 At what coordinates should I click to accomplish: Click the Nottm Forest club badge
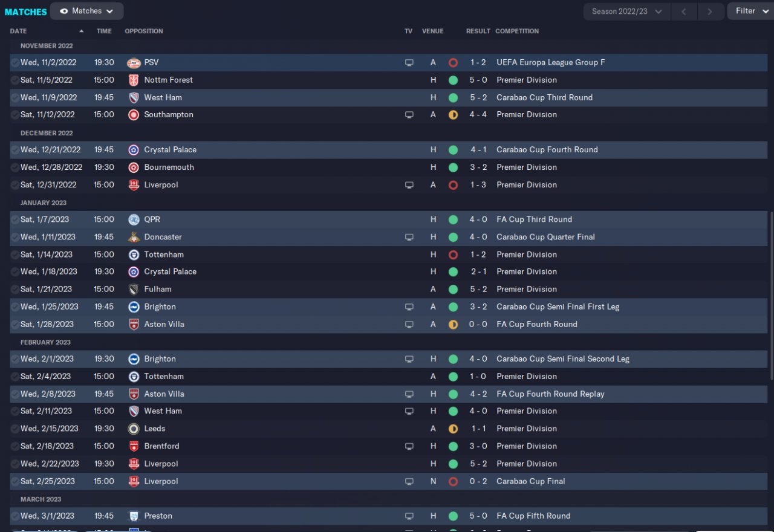point(134,80)
